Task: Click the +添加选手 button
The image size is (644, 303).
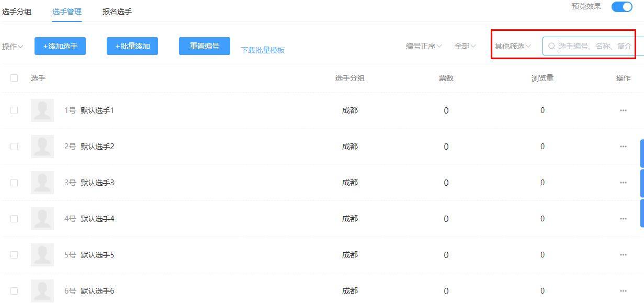Action: click(60, 46)
